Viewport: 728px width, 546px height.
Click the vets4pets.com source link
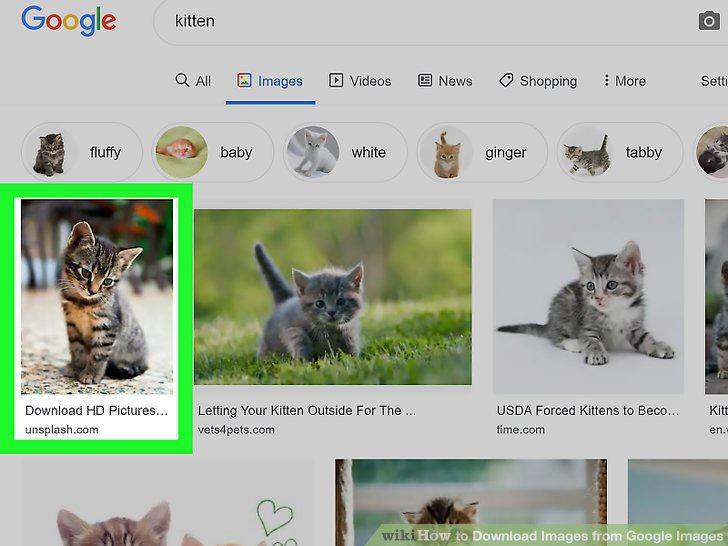[236, 430]
